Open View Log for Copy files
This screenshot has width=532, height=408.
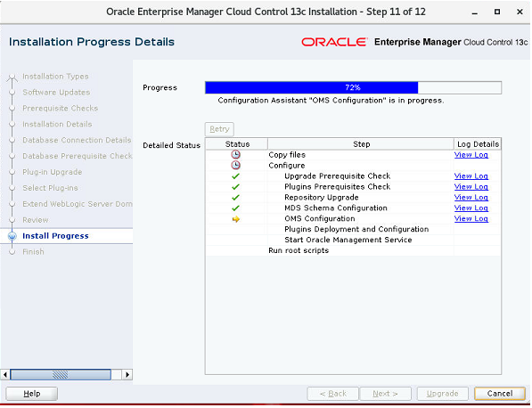coord(471,155)
